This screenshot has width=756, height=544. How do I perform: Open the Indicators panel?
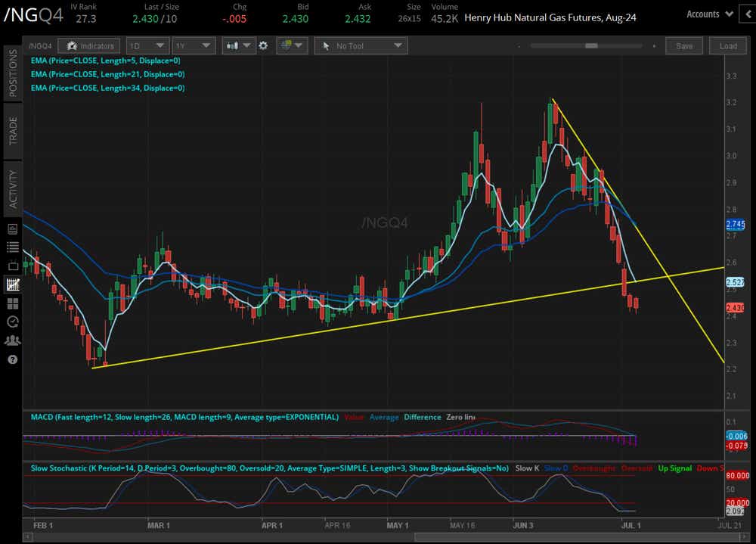pyautogui.click(x=88, y=46)
